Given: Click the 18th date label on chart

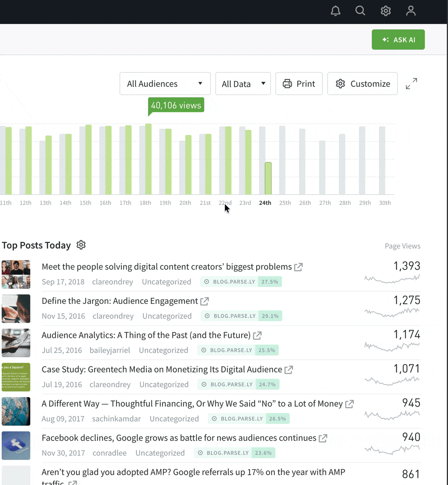Looking at the screenshot, I should tap(145, 203).
